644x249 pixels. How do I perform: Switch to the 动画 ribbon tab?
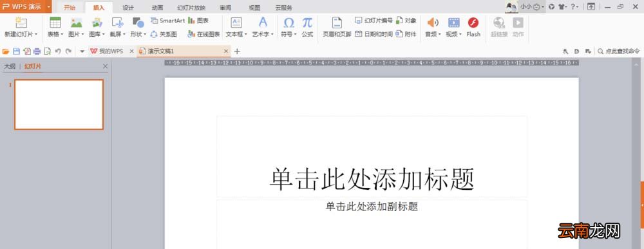(157, 8)
